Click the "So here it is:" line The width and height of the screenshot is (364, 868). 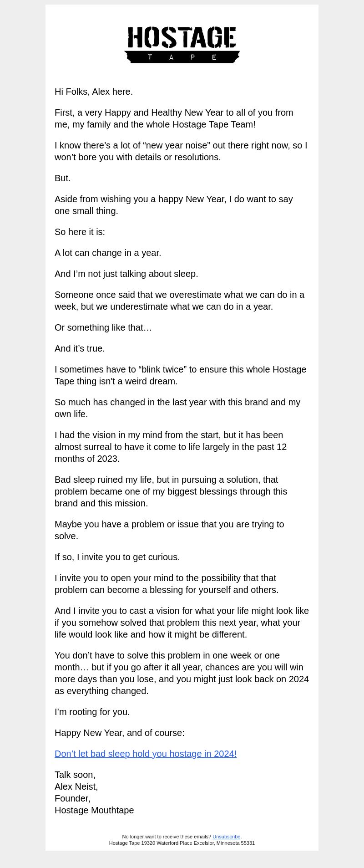click(80, 232)
